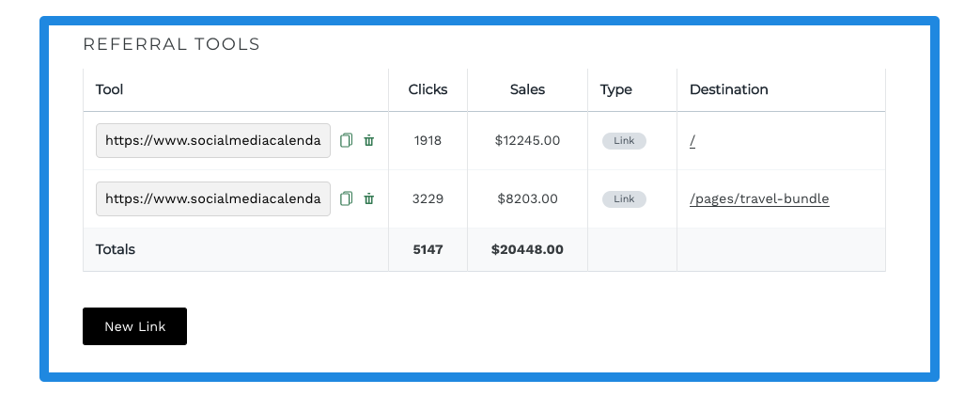Create a referral link with New Link
The width and height of the screenshot is (980, 395).
[x=134, y=326]
